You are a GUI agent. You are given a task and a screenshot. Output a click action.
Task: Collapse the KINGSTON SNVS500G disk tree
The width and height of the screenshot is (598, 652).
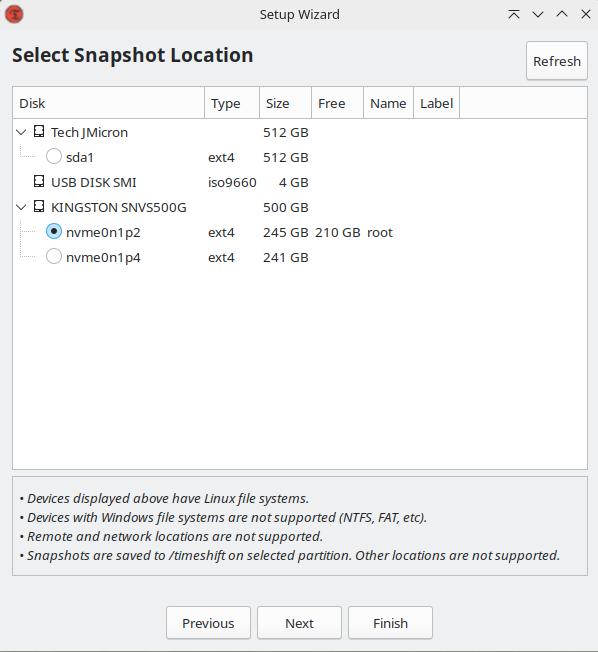(21, 207)
